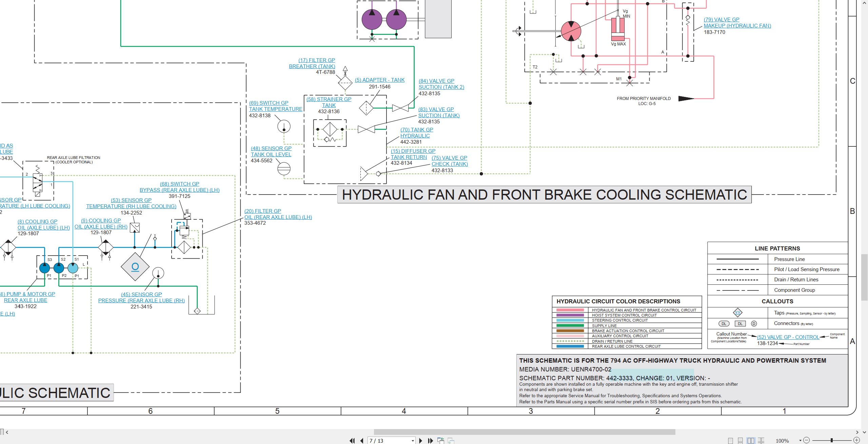Select two-page facing view layout

pyautogui.click(x=751, y=441)
